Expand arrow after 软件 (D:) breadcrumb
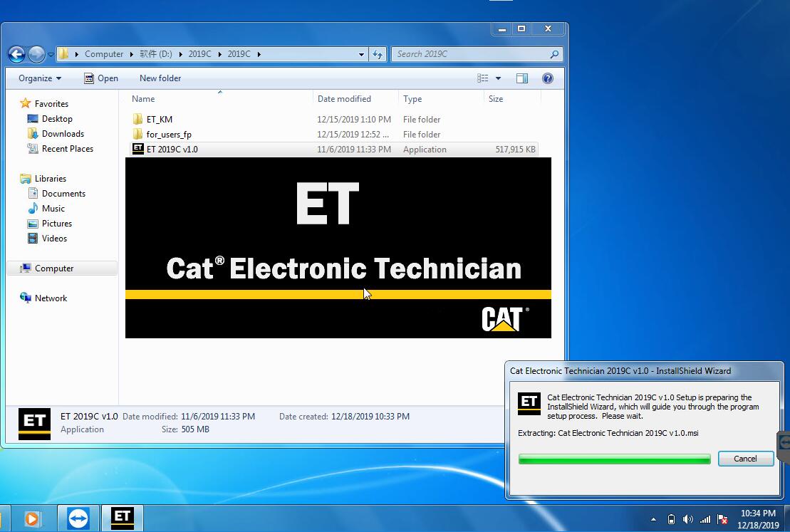 180,54
